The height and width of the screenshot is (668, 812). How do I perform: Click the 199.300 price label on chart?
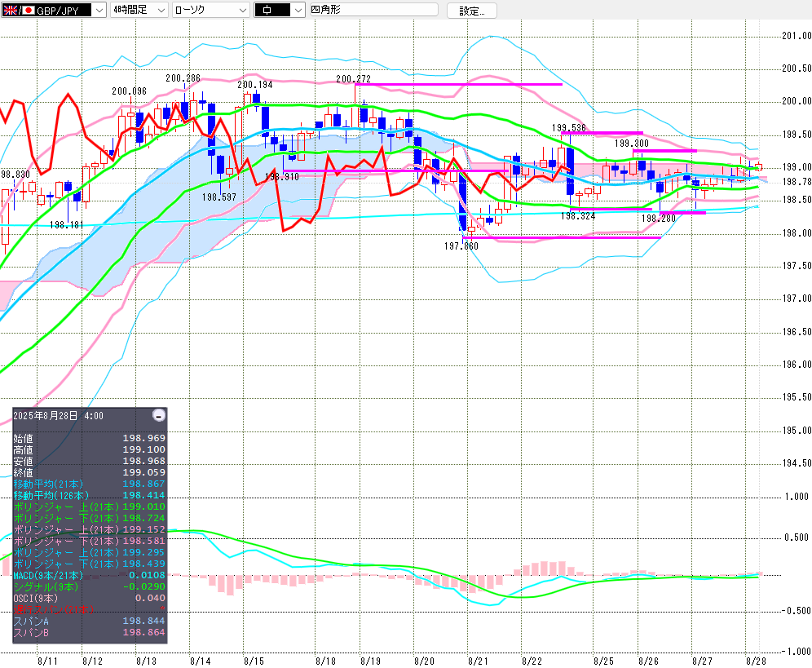(x=631, y=144)
